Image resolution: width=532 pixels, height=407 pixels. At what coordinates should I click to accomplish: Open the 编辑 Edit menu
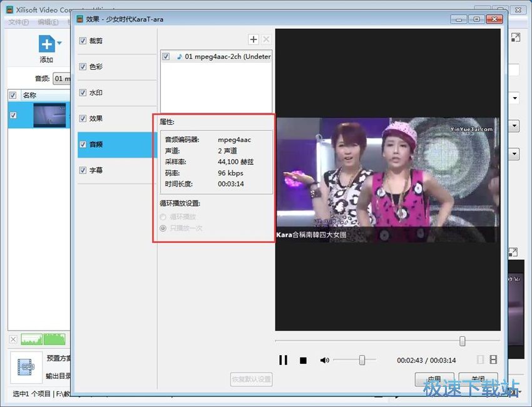(48, 22)
